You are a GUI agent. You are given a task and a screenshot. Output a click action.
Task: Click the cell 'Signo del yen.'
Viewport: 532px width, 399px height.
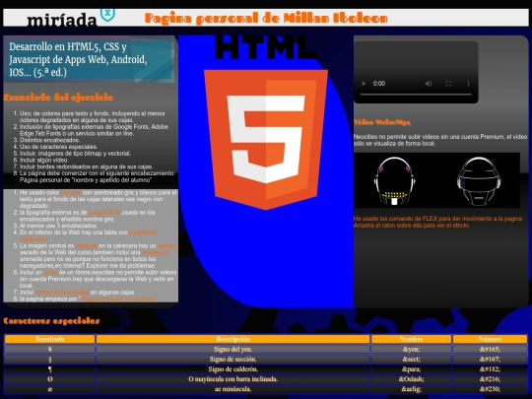(x=233, y=349)
